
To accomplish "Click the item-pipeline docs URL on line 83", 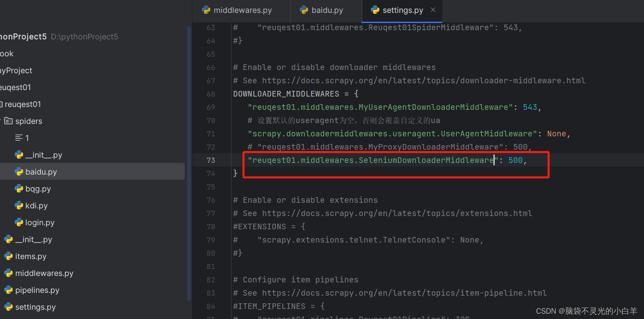I will (404, 293).
